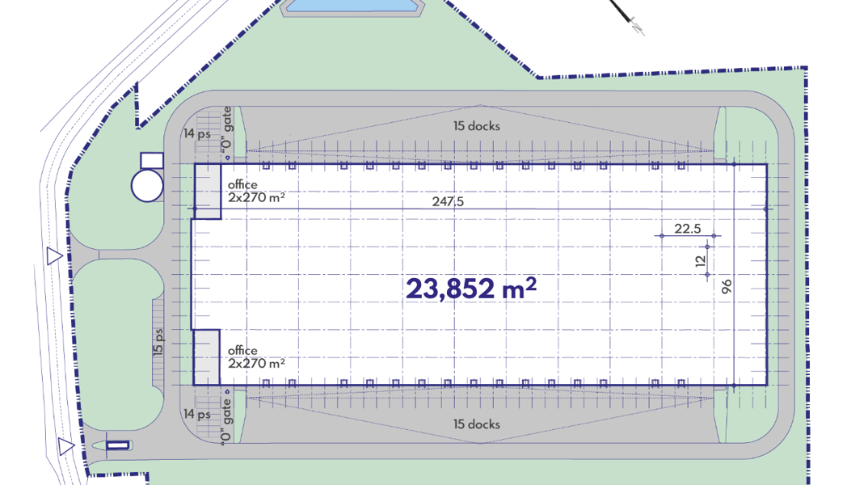Select the 22.5 grid spacing dimension

pos(688,228)
